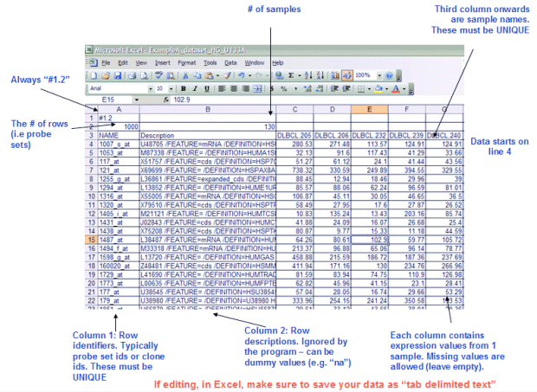This screenshot has width=537, height=392.
Task: Toggle Underline formatting
Action: pos(207,88)
